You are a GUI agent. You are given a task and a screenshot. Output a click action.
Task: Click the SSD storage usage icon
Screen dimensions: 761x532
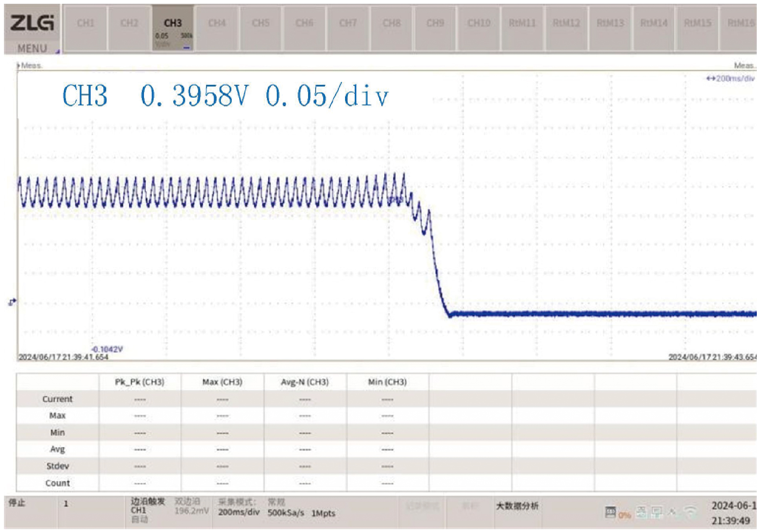(x=610, y=512)
